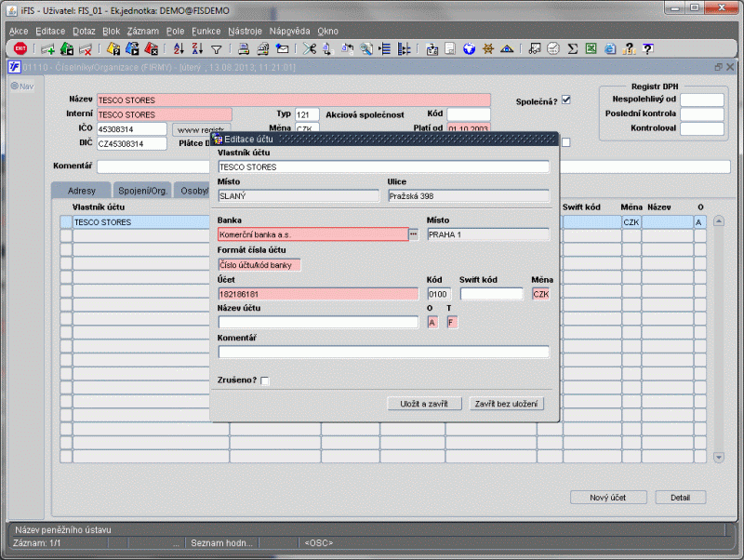This screenshot has height=560, width=744.
Task: Click the Účet number field 182186181
Action: tap(318, 294)
